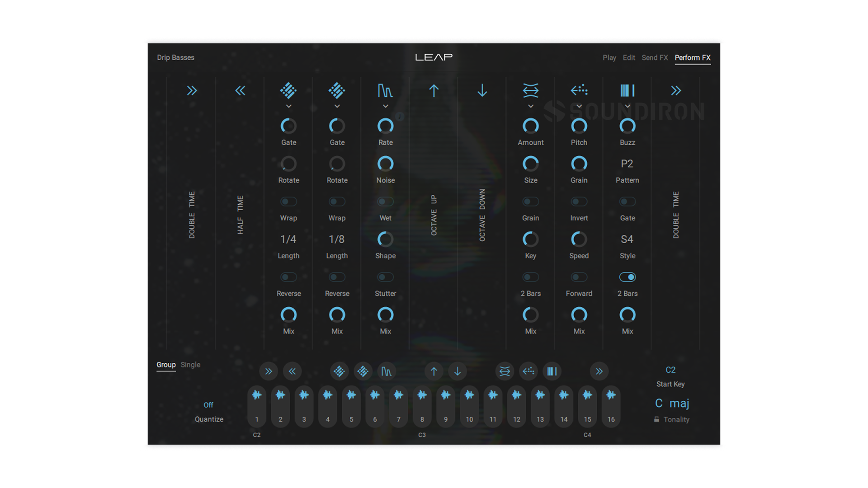868x488 pixels.
Task: Trigger the bars effect button above key pad 13
Action: click(x=552, y=371)
